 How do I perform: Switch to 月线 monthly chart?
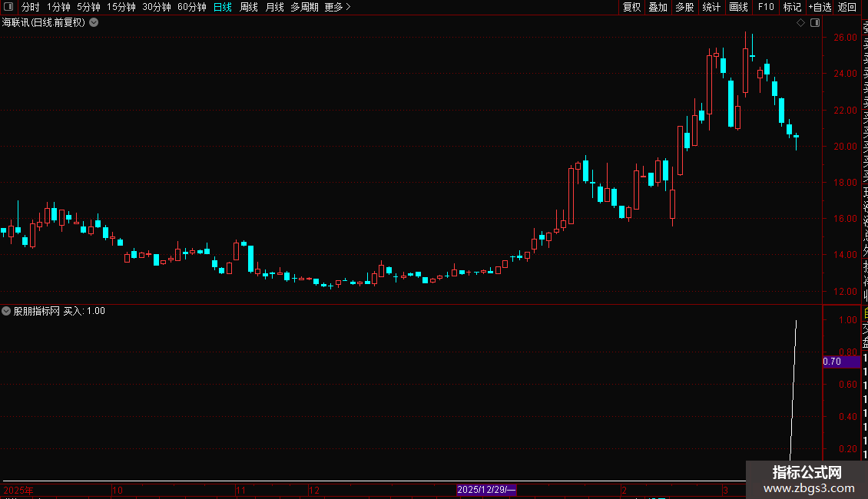click(x=274, y=7)
